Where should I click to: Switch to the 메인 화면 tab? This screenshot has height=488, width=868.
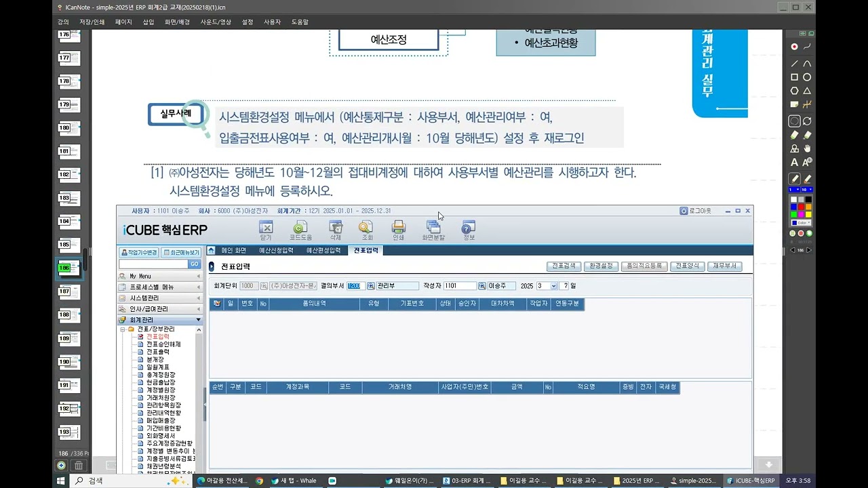point(234,250)
